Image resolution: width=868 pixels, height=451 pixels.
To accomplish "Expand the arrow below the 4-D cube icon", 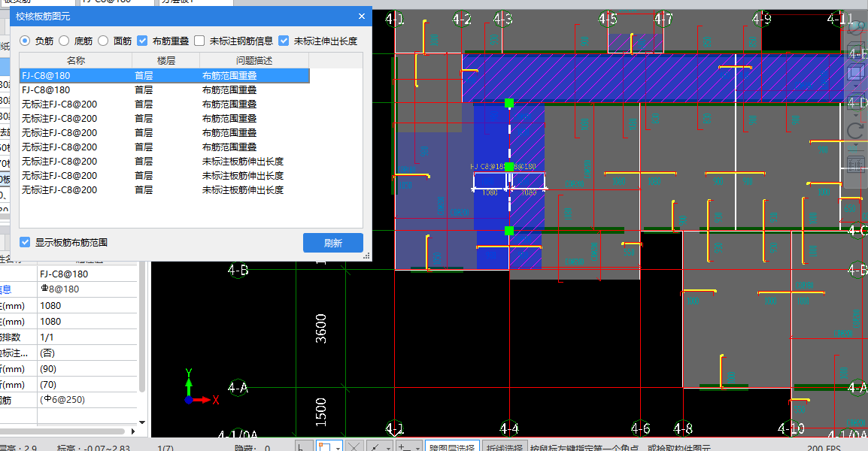I will 856,115.
